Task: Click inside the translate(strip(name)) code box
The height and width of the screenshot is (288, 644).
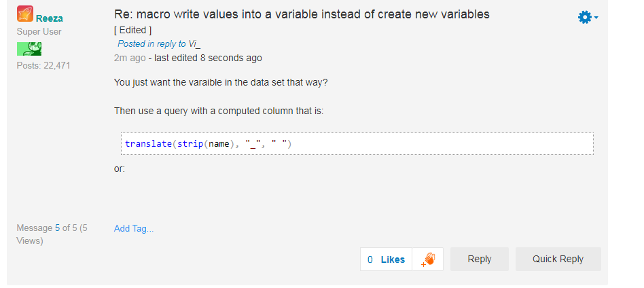Action: [x=357, y=144]
